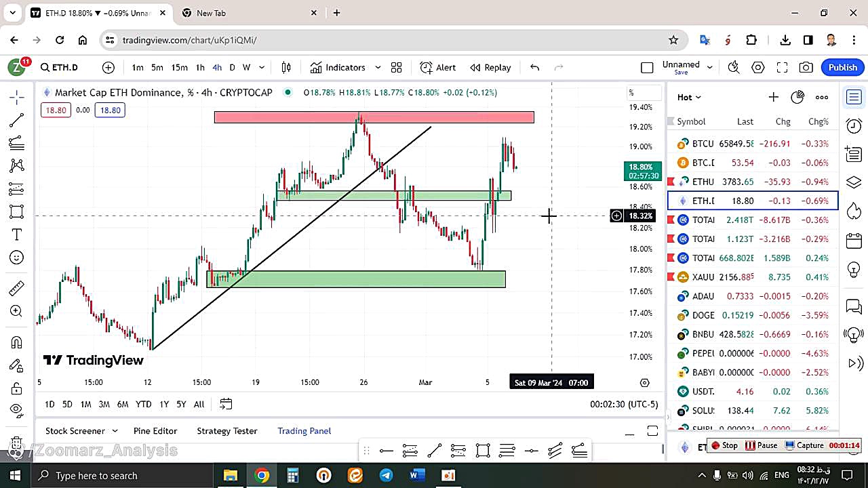This screenshot has height=488, width=868.
Task: Open the Indicators dialog
Action: coord(338,67)
